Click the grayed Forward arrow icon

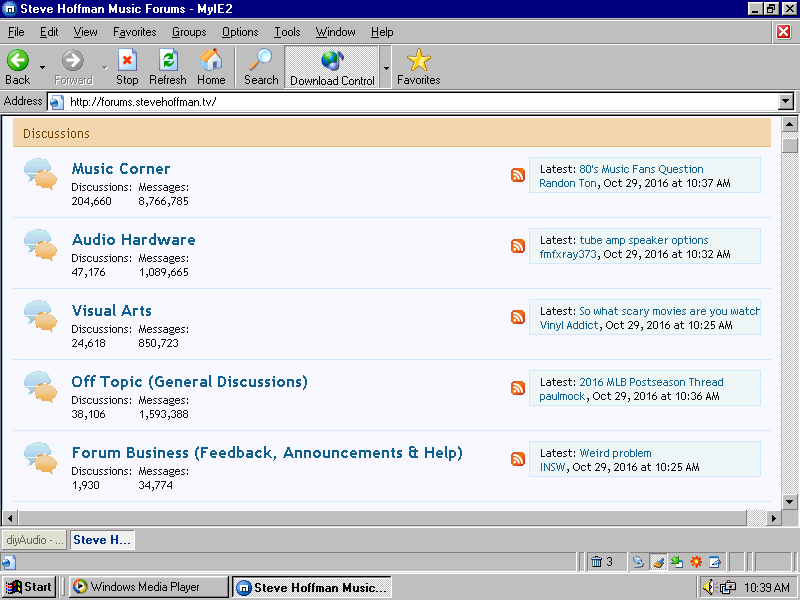72,60
